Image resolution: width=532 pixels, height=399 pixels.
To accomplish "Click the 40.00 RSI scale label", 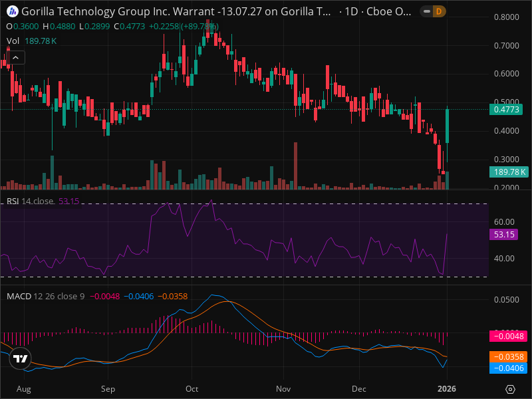I will pos(504,259).
